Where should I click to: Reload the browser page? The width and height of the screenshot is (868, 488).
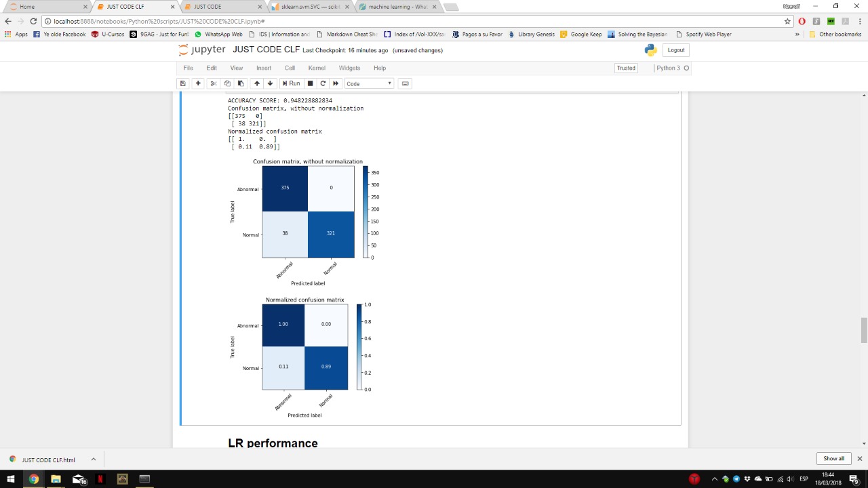33,21
